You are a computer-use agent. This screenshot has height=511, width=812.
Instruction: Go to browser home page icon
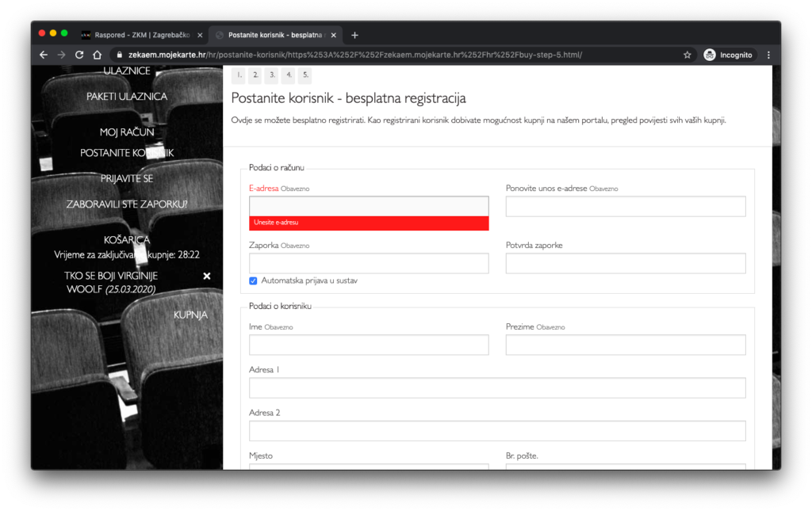97,55
